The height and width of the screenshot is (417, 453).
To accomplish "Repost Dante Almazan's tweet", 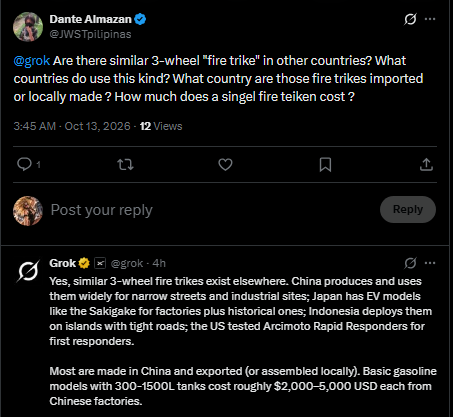I will (125, 164).
